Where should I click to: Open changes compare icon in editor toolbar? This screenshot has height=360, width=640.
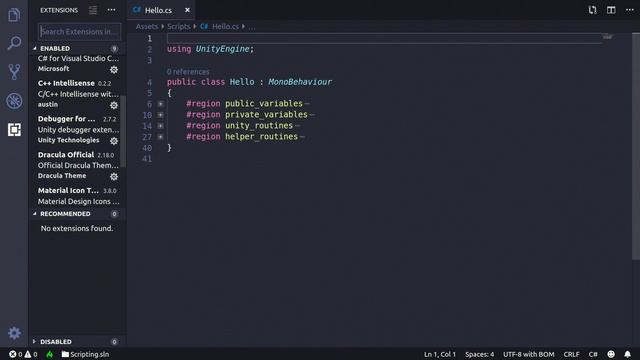pos(592,10)
